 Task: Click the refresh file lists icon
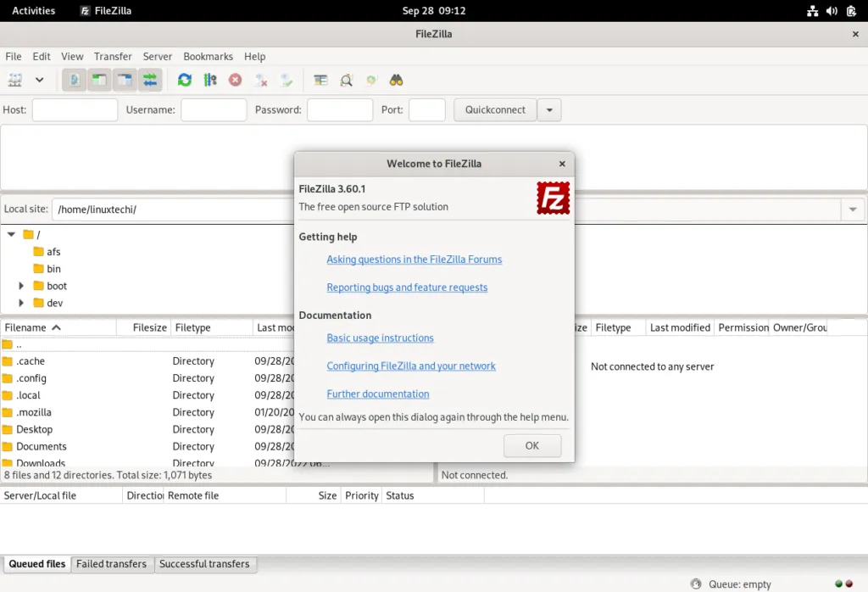185,80
